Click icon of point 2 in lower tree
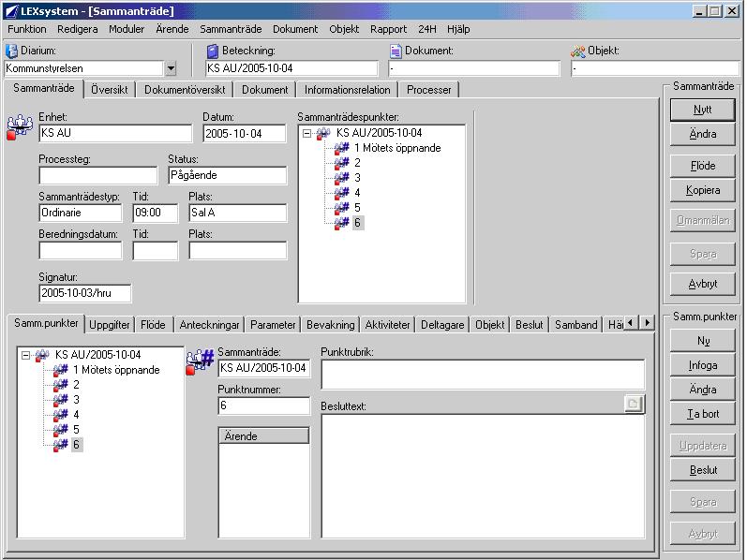Viewport: 747px width, 560px height. 61,385
